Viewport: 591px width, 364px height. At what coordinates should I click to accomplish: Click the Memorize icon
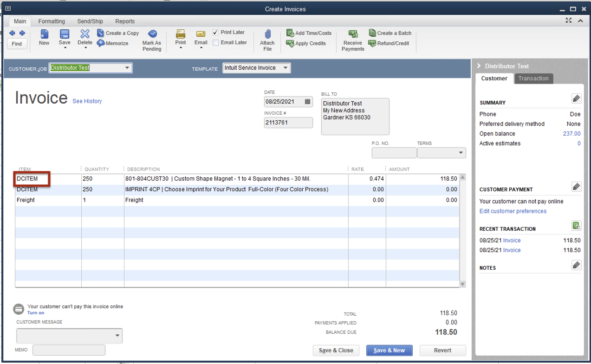[101, 43]
